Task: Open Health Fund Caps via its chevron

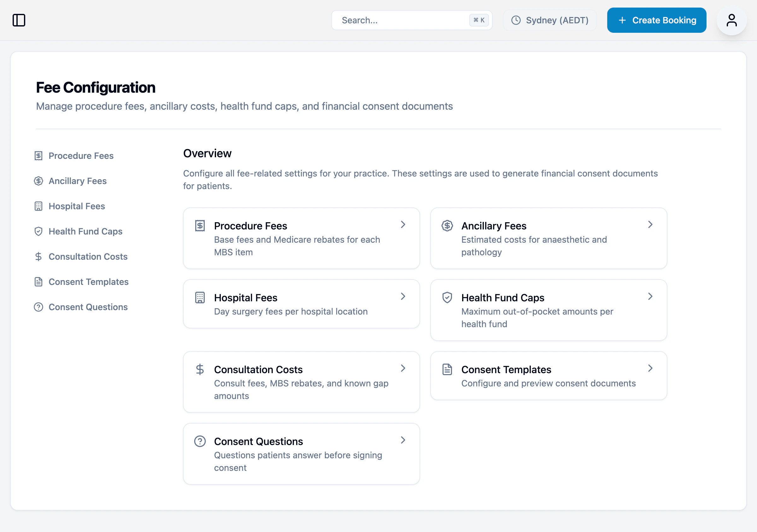Action: 650,296
